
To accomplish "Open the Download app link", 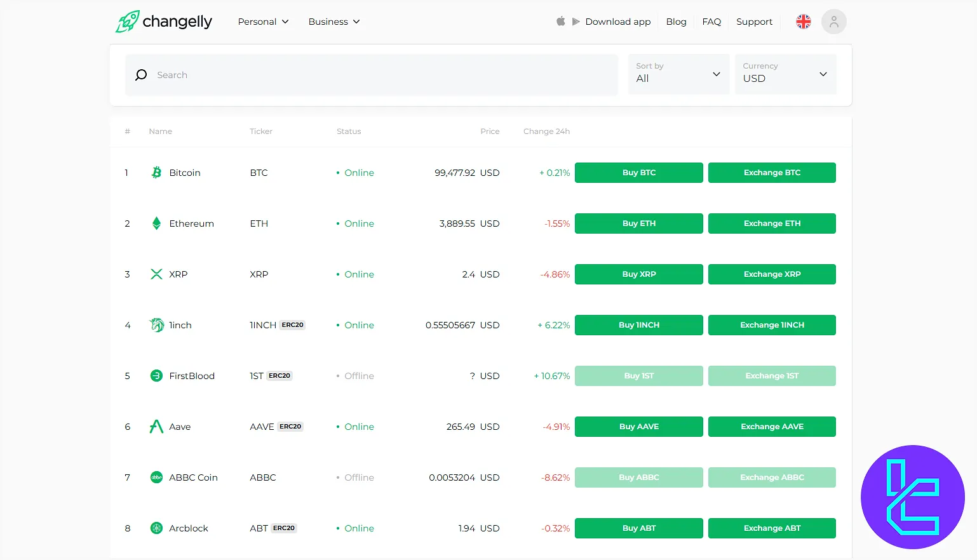I will tap(618, 22).
